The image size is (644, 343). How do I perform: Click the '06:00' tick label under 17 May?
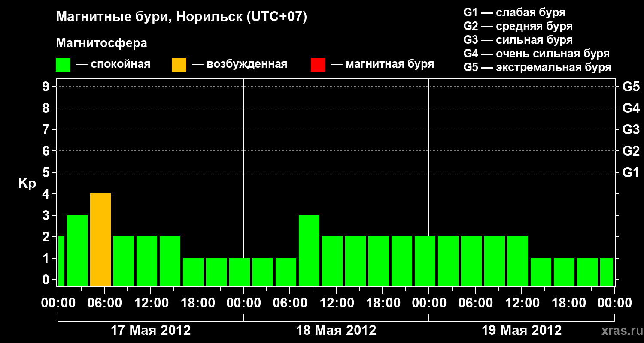(x=104, y=303)
